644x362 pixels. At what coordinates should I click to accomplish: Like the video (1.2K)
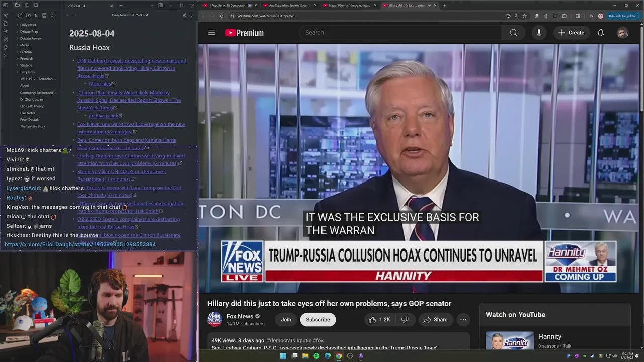379,320
